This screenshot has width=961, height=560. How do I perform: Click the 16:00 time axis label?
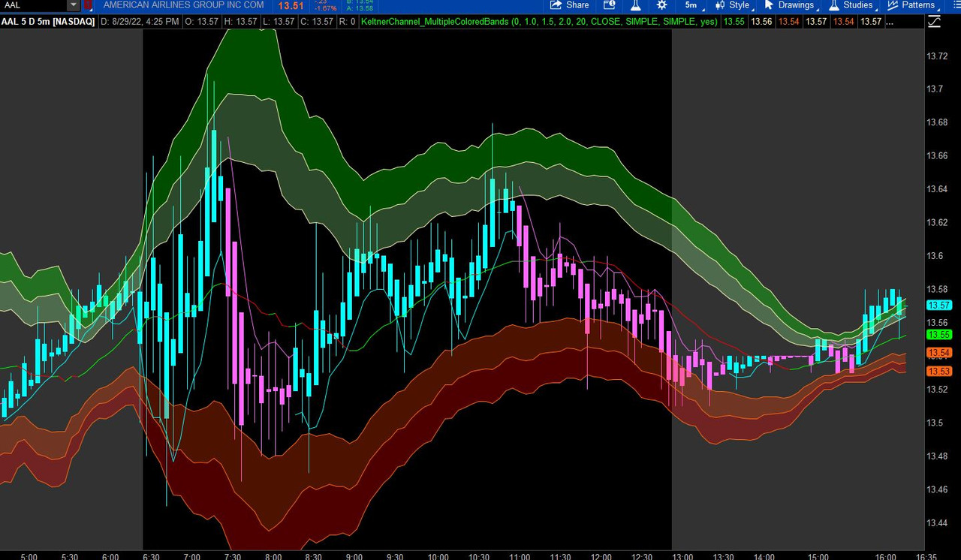click(x=886, y=556)
